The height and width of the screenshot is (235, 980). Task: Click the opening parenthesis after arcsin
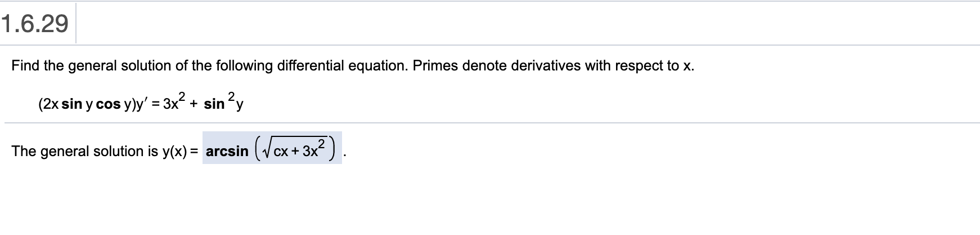pos(257,149)
